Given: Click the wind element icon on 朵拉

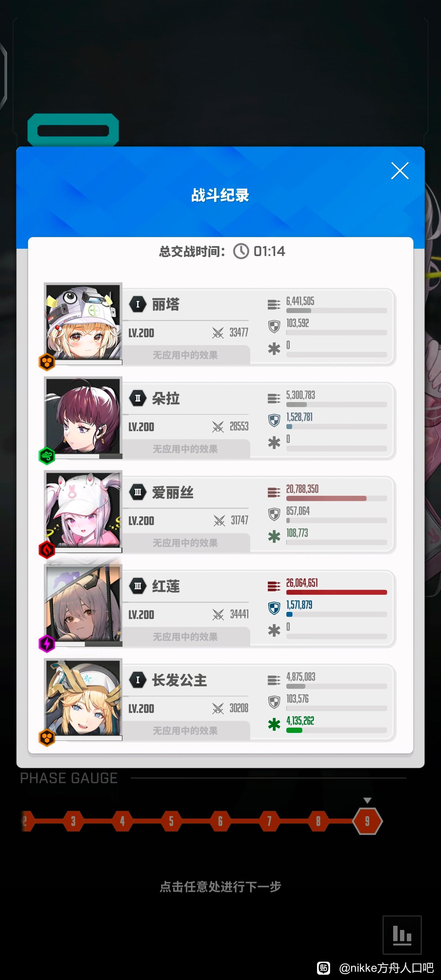Looking at the screenshot, I should 47,456.
